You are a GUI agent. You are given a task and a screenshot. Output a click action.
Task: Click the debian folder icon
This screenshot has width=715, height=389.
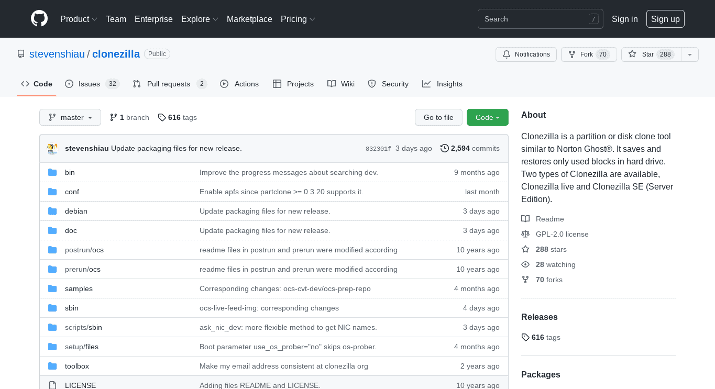click(52, 211)
